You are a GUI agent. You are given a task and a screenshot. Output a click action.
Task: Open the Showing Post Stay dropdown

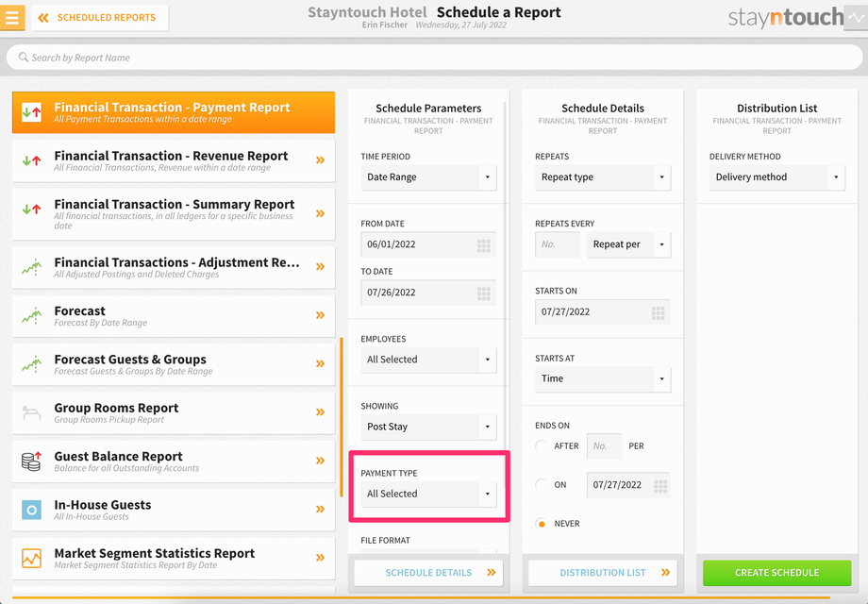click(428, 427)
